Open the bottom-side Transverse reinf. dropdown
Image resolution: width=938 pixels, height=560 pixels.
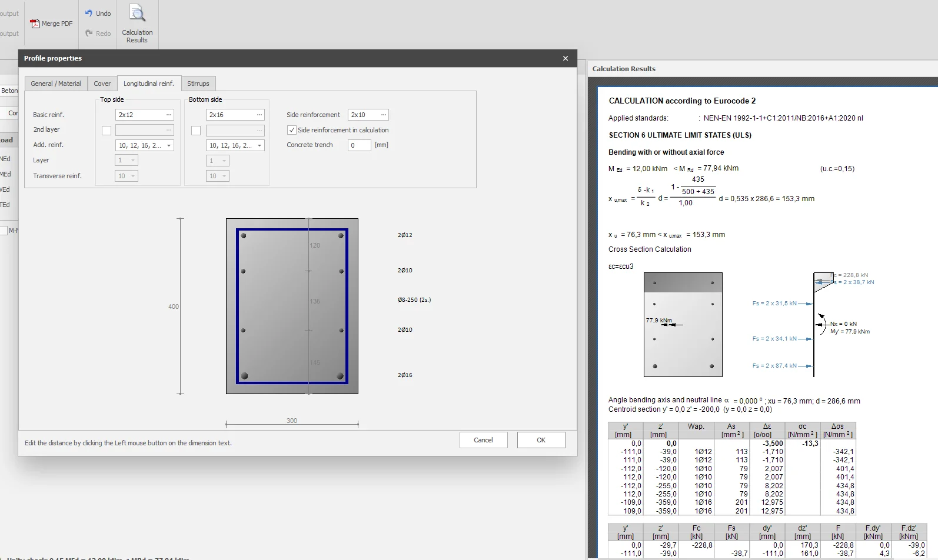pyautogui.click(x=217, y=176)
